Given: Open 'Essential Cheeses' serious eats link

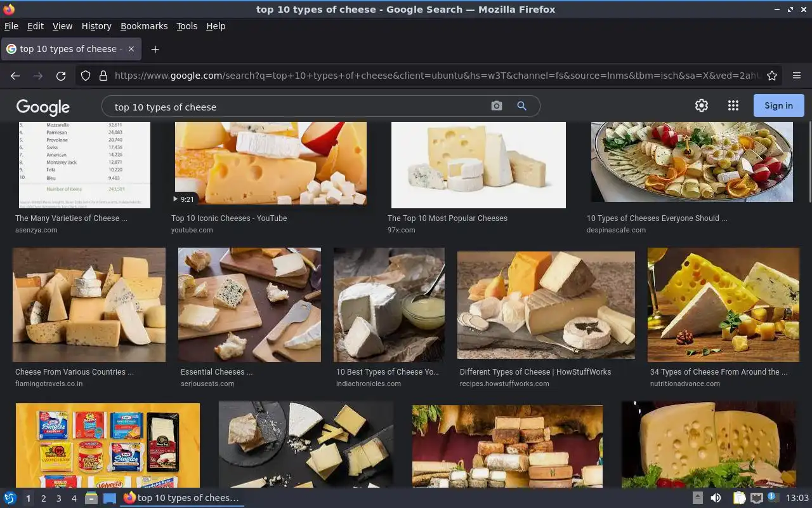Looking at the screenshot, I should coord(216,371).
